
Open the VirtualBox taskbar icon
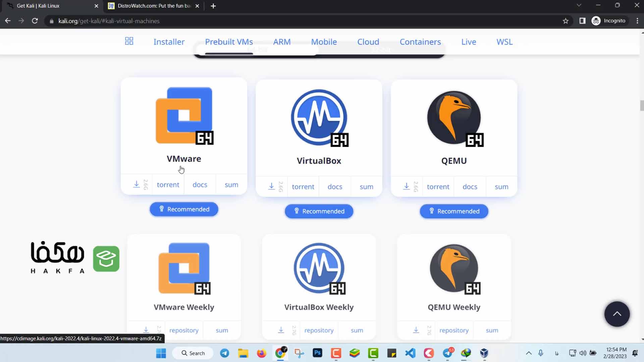484,353
